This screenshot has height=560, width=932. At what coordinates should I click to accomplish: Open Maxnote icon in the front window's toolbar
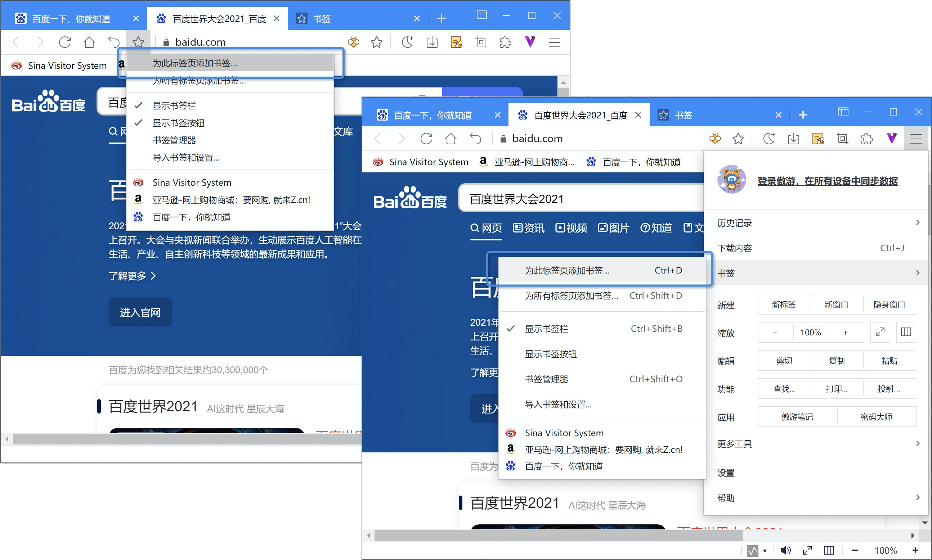pos(818,139)
